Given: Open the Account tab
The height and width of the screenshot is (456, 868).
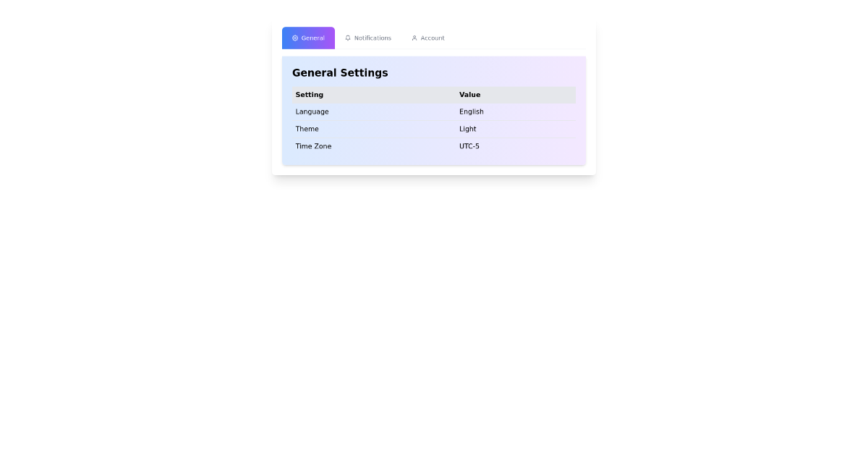Looking at the screenshot, I should tap(427, 38).
